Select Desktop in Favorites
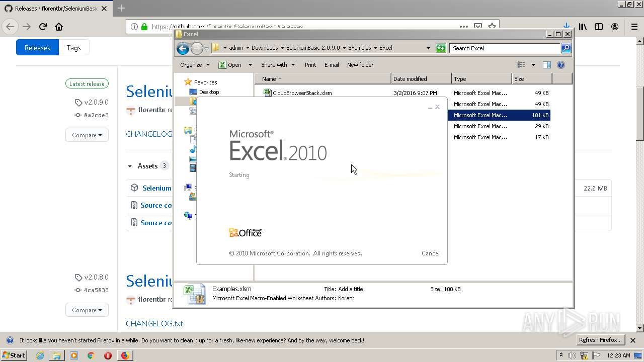644x362 pixels. pyautogui.click(x=209, y=93)
